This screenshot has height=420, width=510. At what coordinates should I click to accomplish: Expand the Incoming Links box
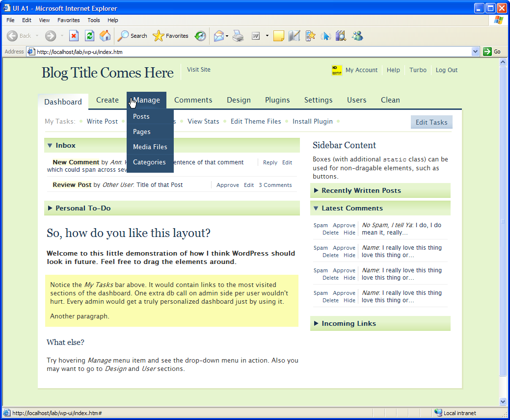[x=317, y=324]
